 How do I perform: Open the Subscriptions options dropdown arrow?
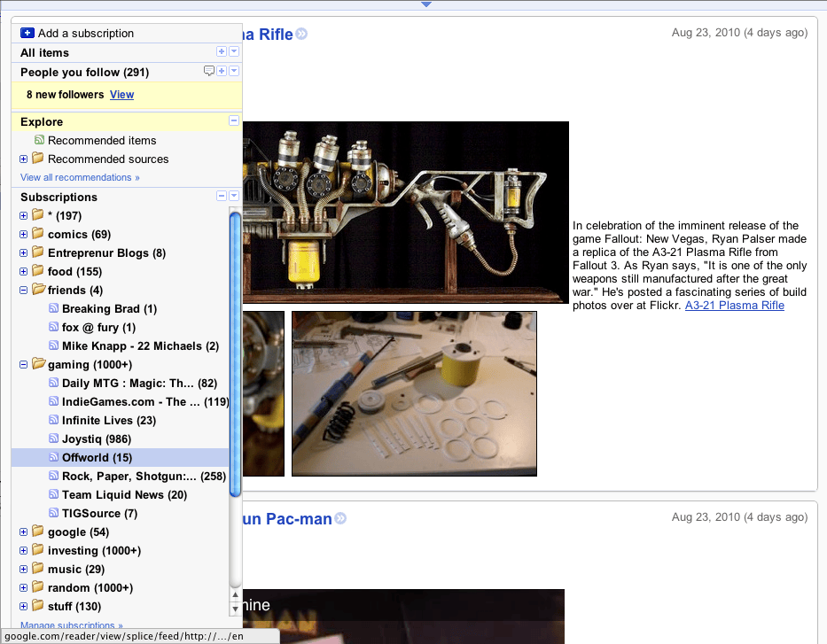tap(234, 196)
